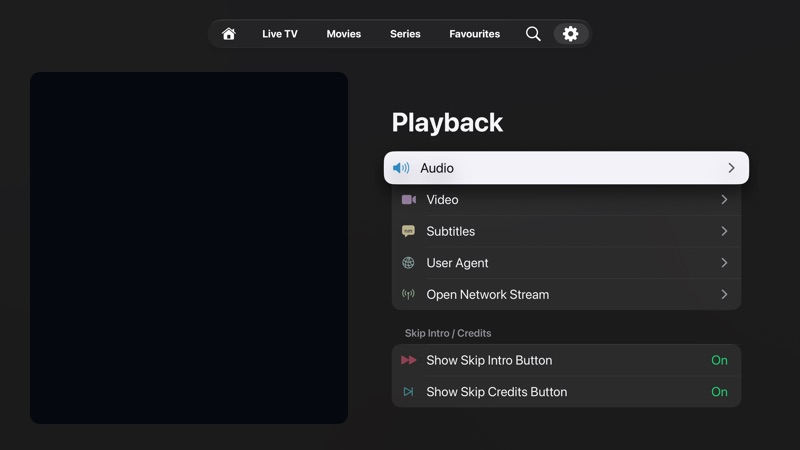Toggle Show Skip Intro Button On value
Viewport: 800px width, 450px height.
click(x=719, y=360)
